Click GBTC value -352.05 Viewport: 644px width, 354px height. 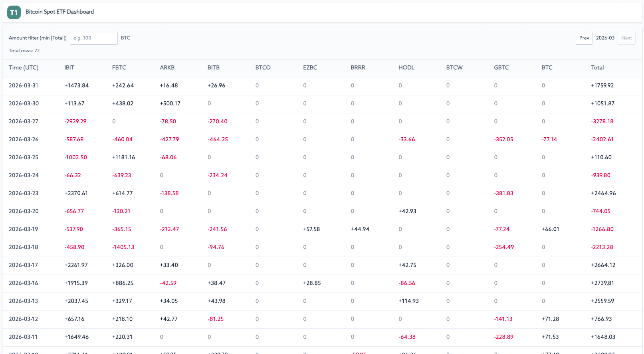point(503,140)
